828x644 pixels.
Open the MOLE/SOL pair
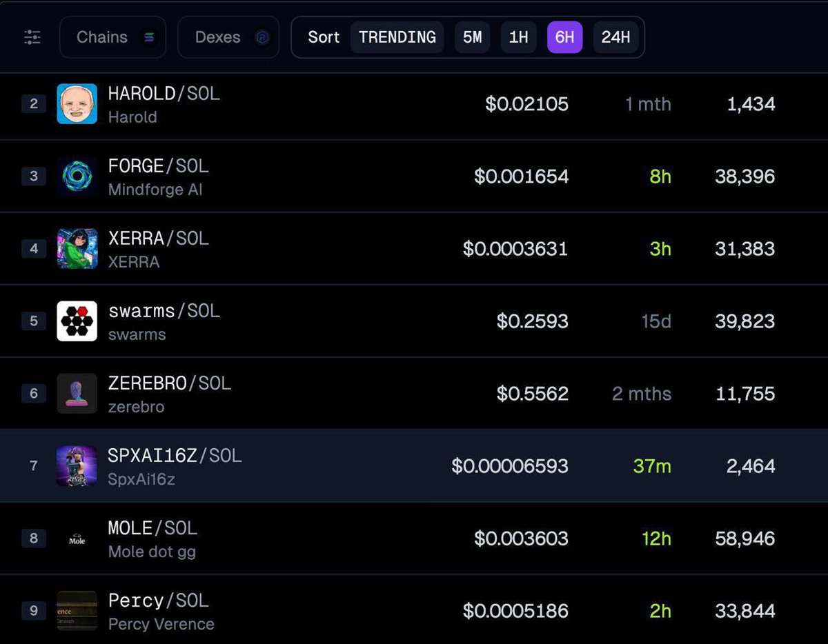[x=152, y=528]
